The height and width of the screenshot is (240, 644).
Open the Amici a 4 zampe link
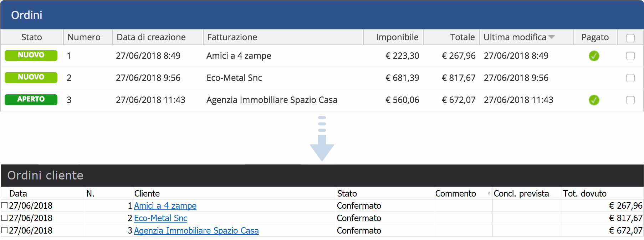point(165,206)
